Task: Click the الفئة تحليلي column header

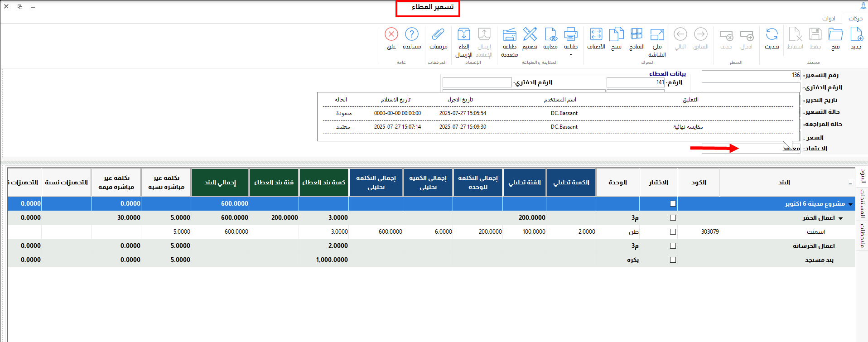Action: pos(524,183)
